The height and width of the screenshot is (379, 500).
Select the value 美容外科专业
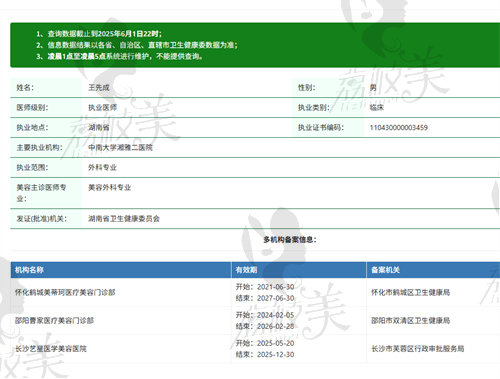(110, 188)
